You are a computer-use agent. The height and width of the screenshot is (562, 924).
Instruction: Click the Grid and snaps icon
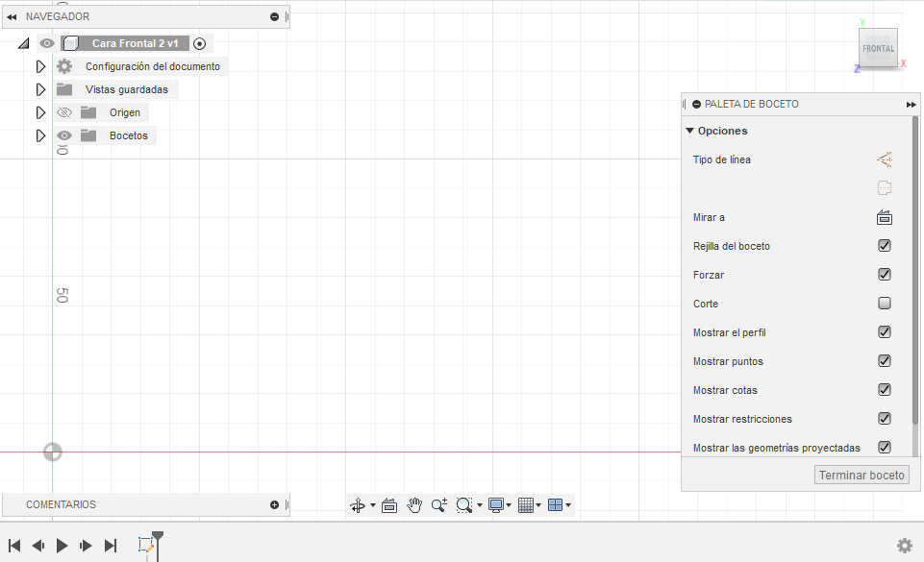coord(526,505)
